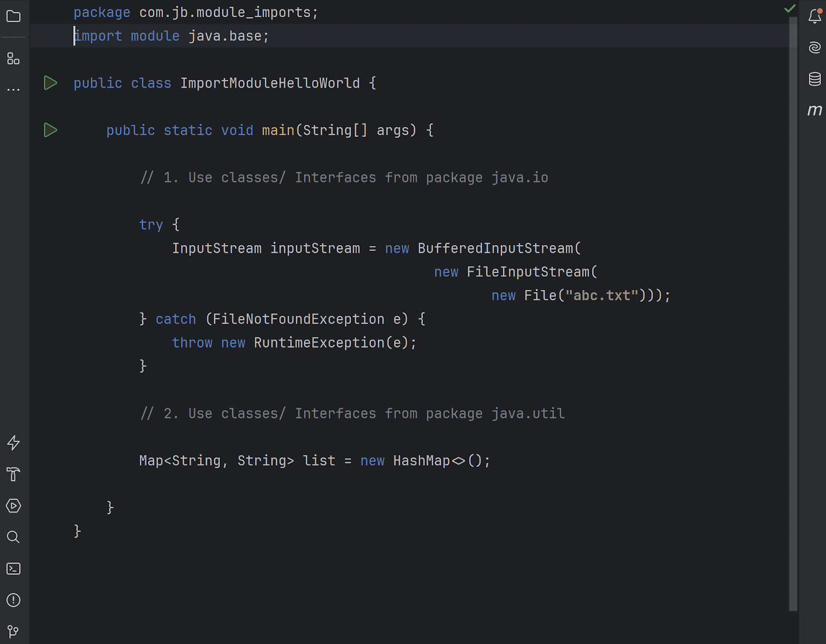Click the package com.jb.module_imports line

click(x=196, y=12)
